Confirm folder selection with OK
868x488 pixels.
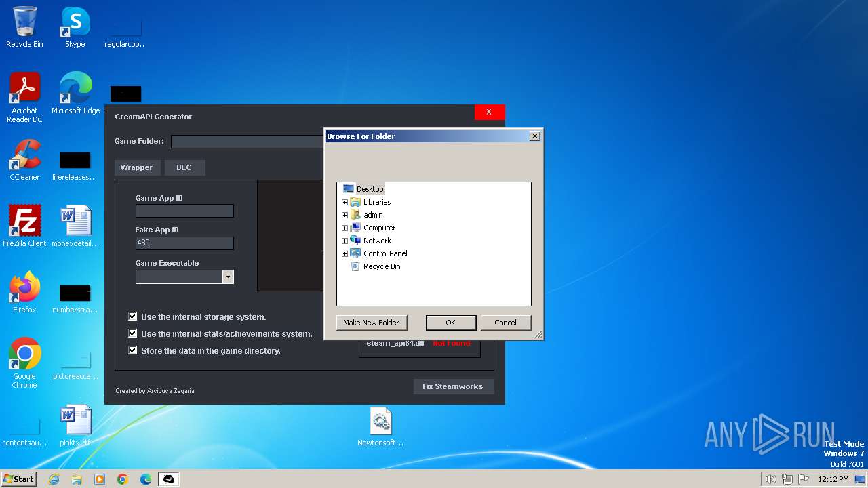pyautogui.click(x=450, y=323)
